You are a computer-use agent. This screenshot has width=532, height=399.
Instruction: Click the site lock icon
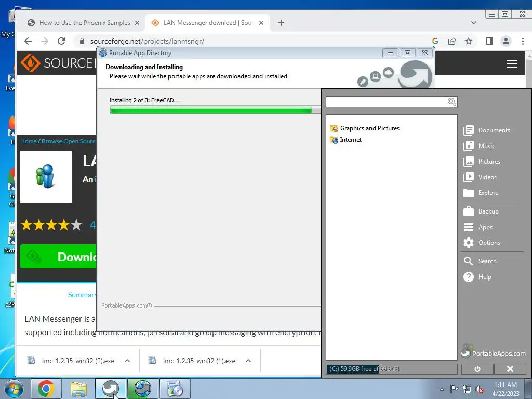pos(82,41)
